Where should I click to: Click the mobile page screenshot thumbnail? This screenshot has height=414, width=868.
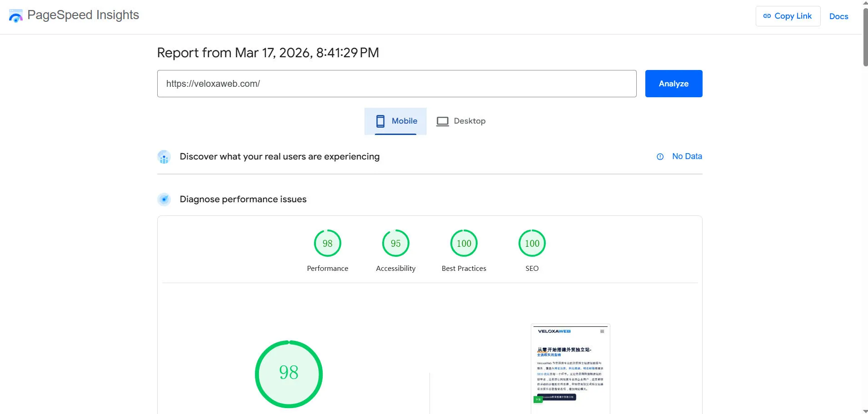(x=570, y=368)
